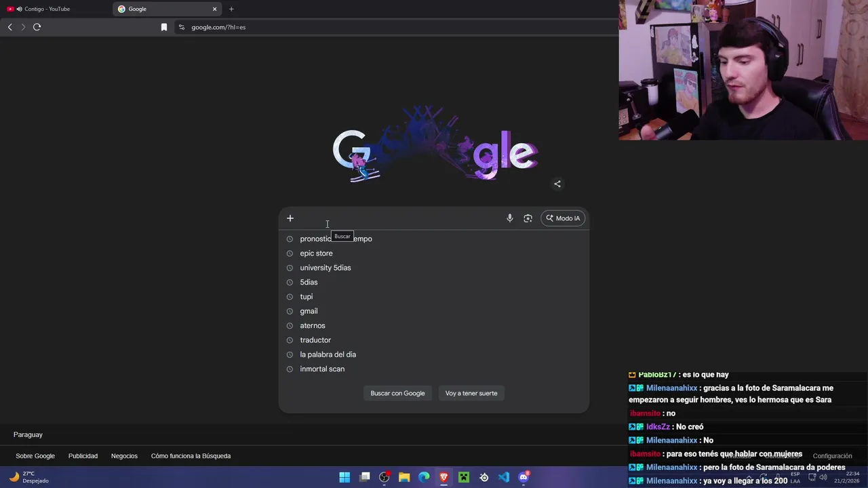Open Modo IA

click(x=563, y=218)
